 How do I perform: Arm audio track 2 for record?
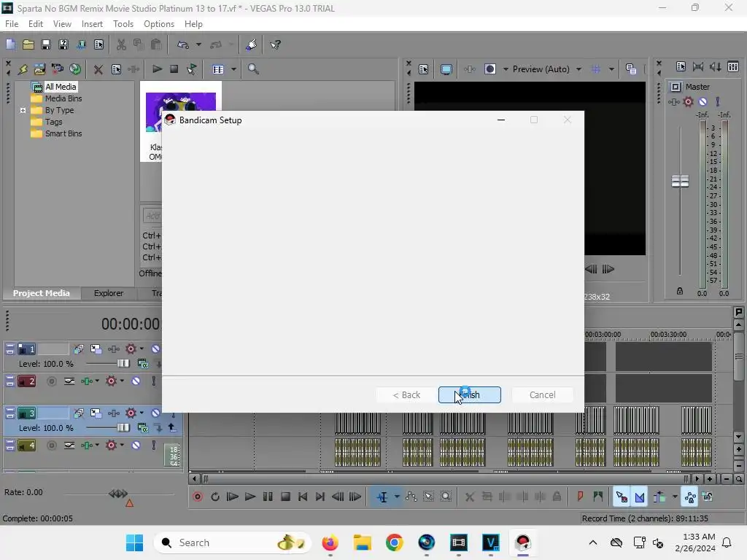(52, 381)
